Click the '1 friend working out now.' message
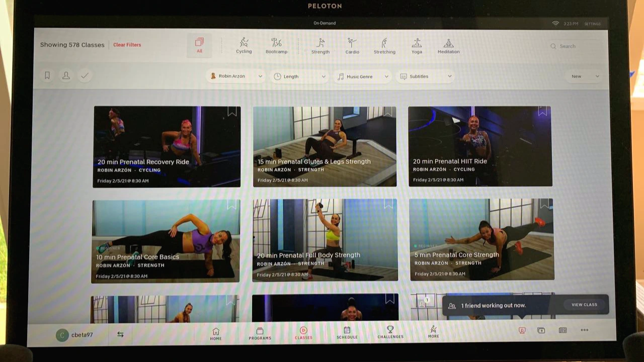644x362 pixels. coord(493,306)
